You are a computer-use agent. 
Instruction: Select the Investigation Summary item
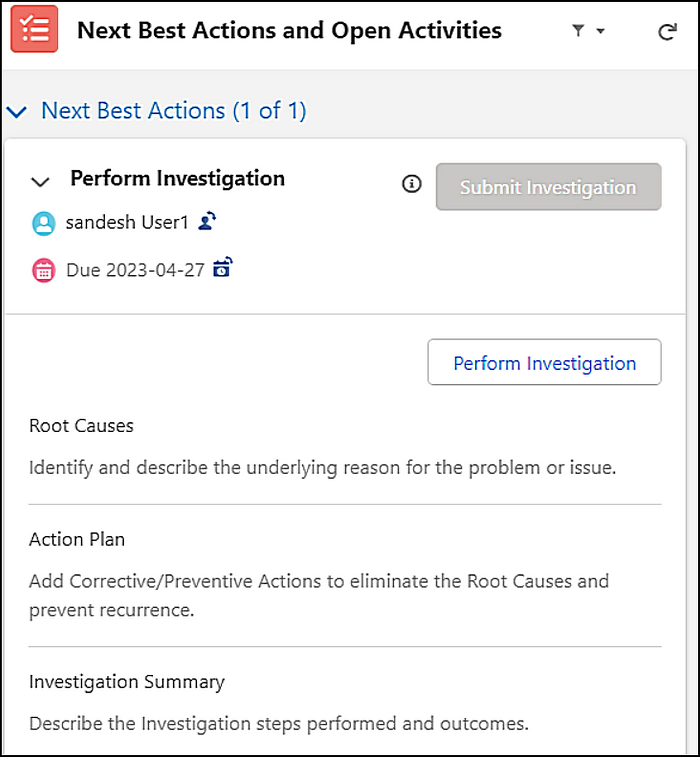[x=127, y=682]
